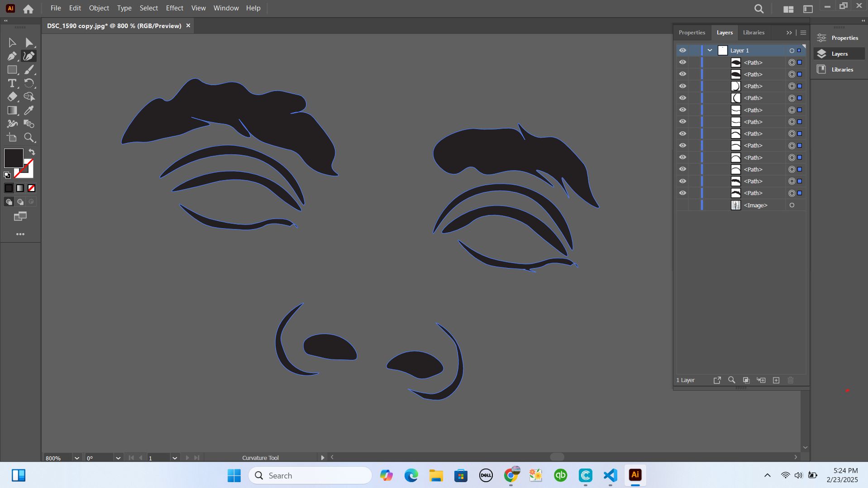Click the Fill color swatch
The height and width of the screenshot is (488, 868).
tap(14, 158)
